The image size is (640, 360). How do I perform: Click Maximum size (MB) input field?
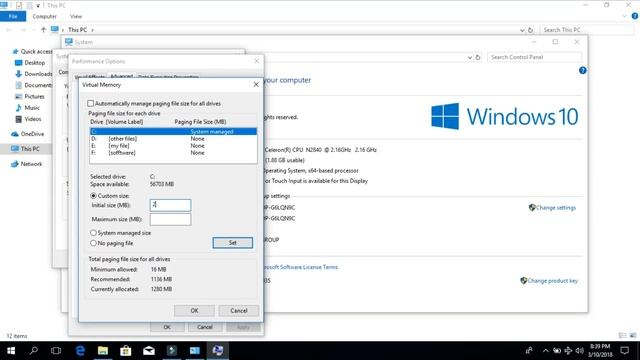[x=170, y=219]
